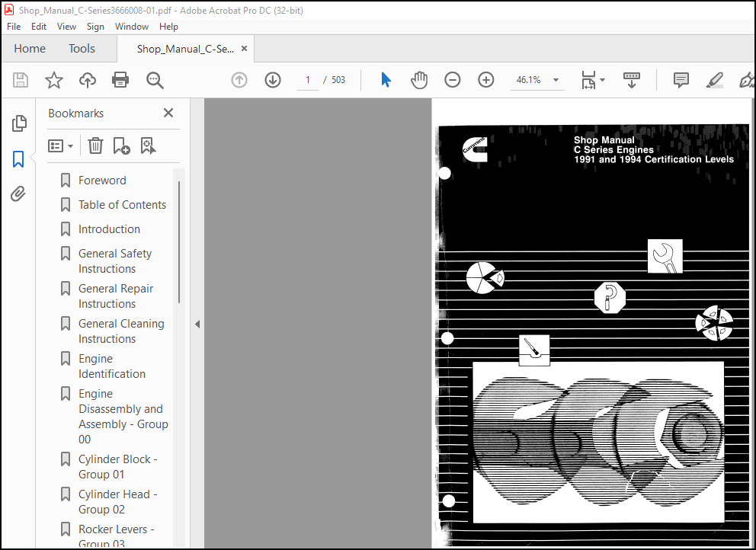Jump to the Foreword bookmark
Viewport: 756px width, 550px height.
[102, 181]
